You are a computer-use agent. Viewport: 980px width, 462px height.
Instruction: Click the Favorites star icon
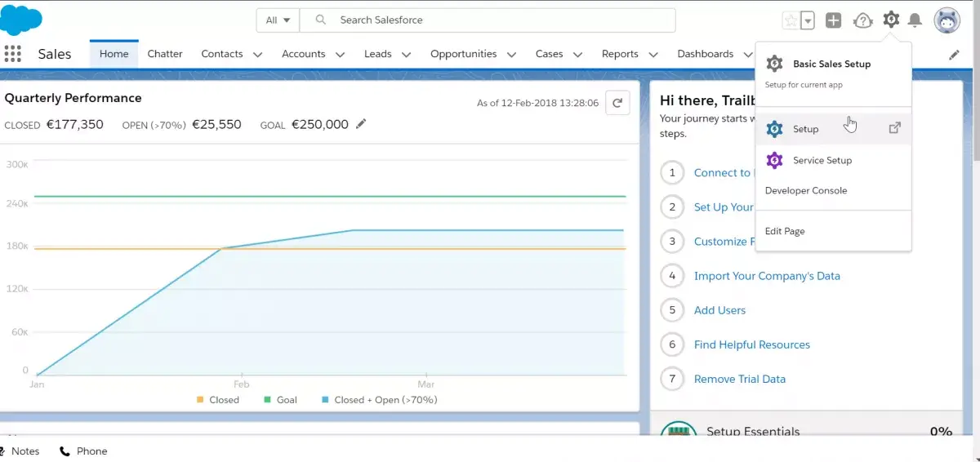[x=791, y=20]
